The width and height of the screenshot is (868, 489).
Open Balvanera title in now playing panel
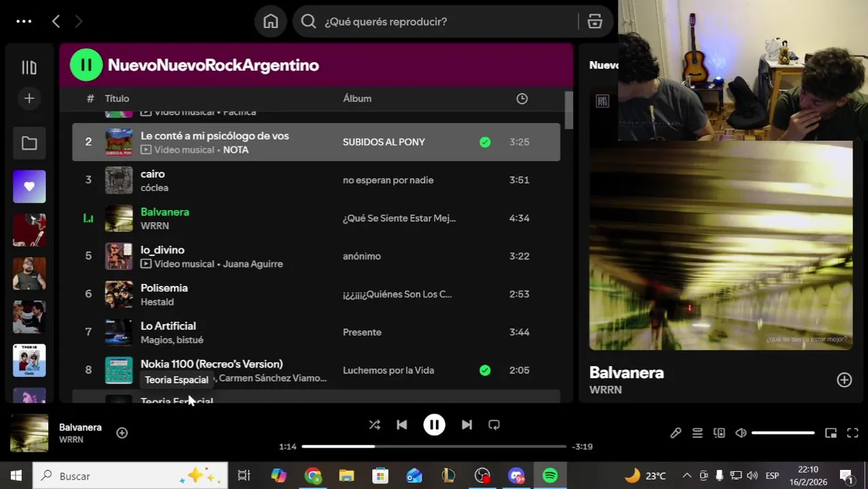tap(626, 373)
